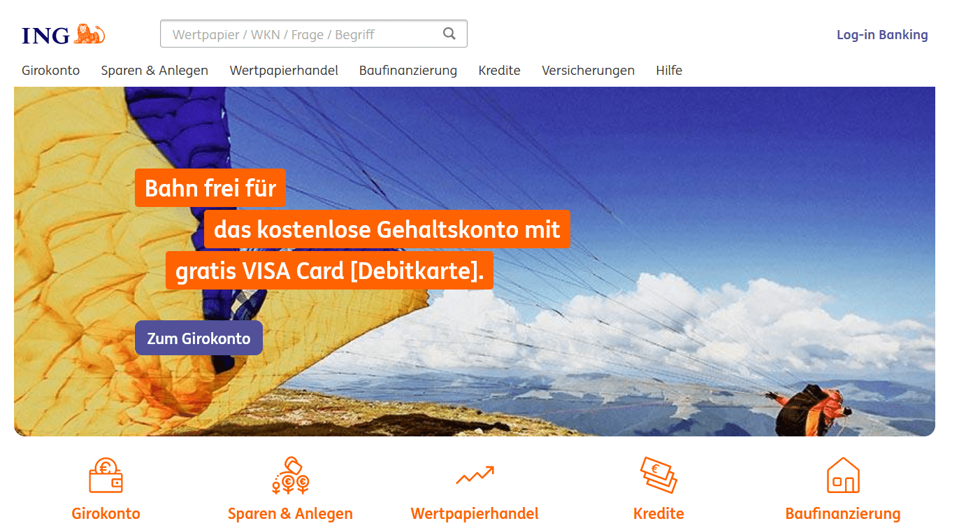The width and height of the screenshot is (980, 528).
Task: Open the Baufinanzierung navigation menu
Action: coord(408,71)
